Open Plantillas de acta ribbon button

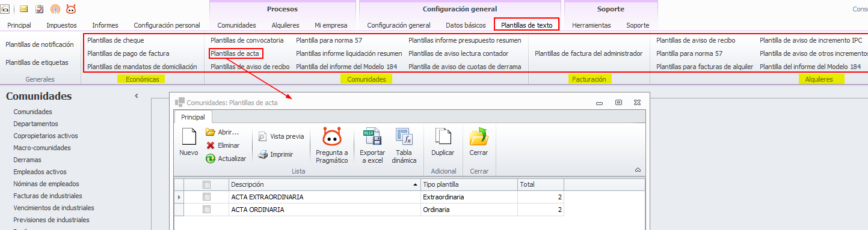tap(236, 53)
